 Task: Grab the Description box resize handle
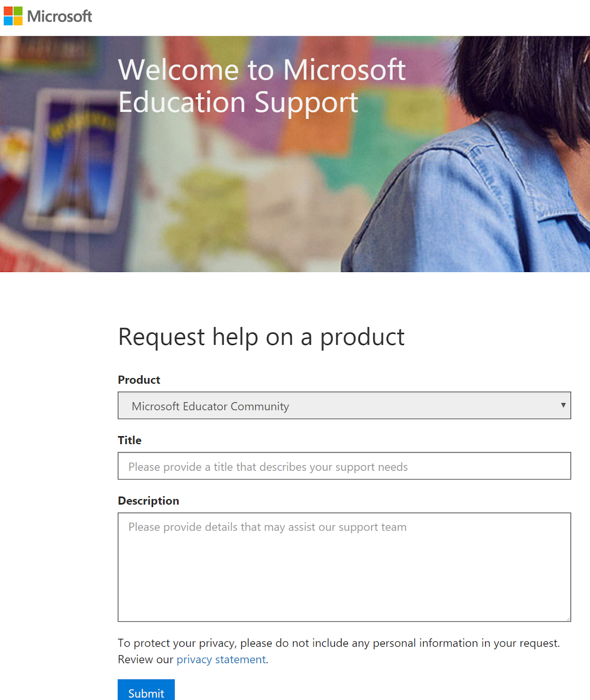pos(568,619)
